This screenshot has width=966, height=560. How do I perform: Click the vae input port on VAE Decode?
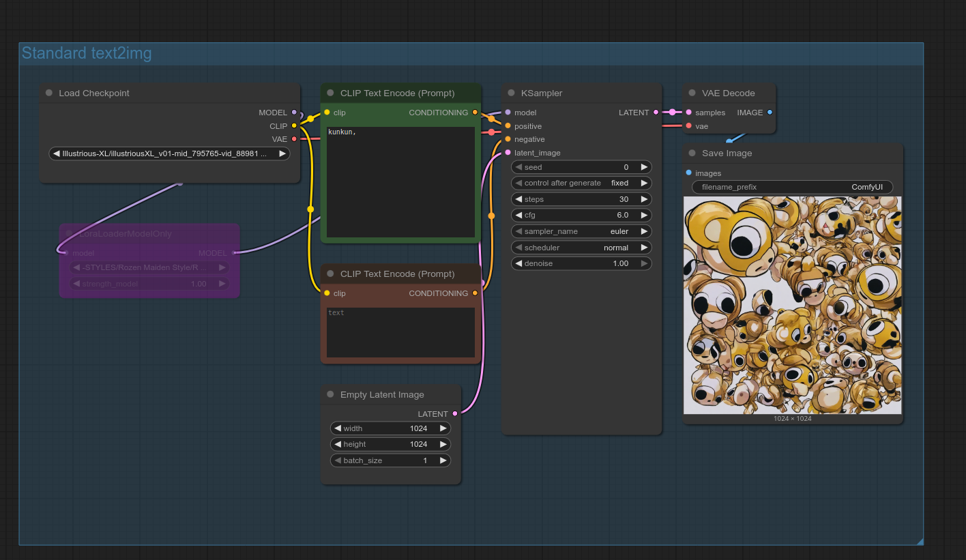pyautogui.click(x=688, y=126)
